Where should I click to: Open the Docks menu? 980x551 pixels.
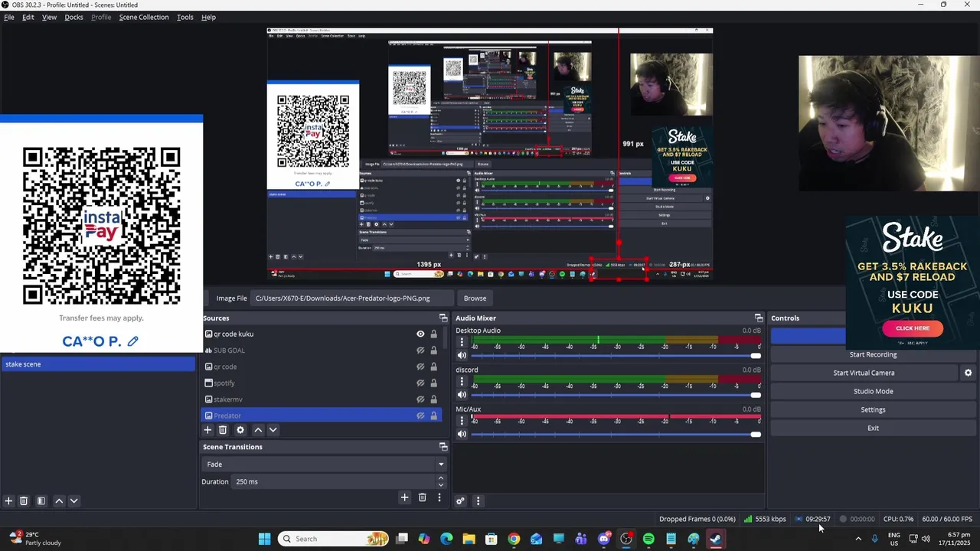coord(73,17)
